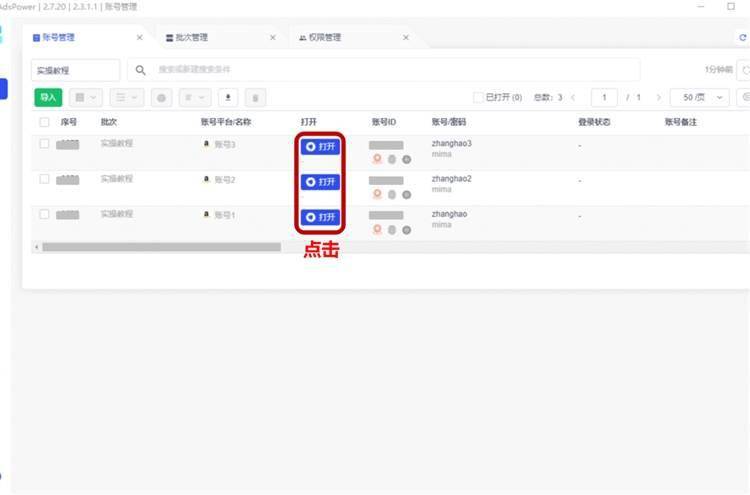This screenshot has width=750, height=495.
Task: Expand the 实操教程 group dropdown
Action: point(77,70)
